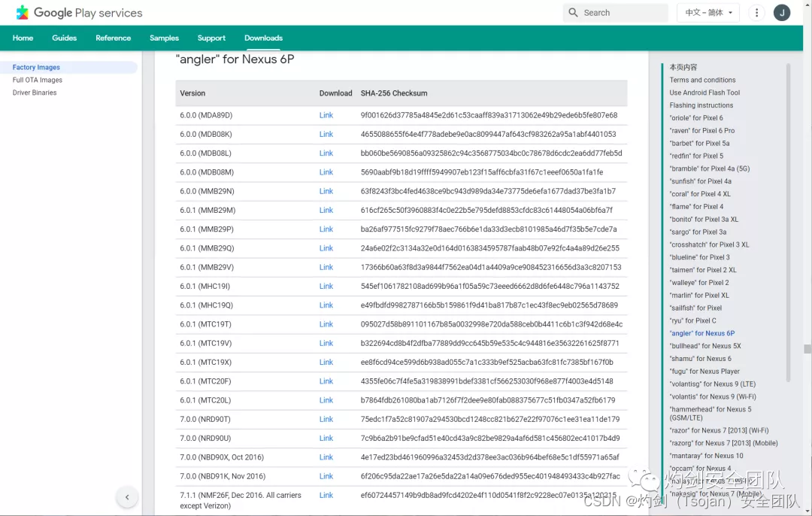Jump to Flashing instructions section
812x516 pixels.
tap(701, 105)
